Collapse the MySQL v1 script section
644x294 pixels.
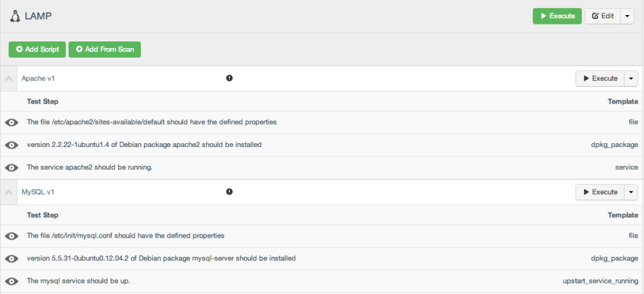coord(9,192)
